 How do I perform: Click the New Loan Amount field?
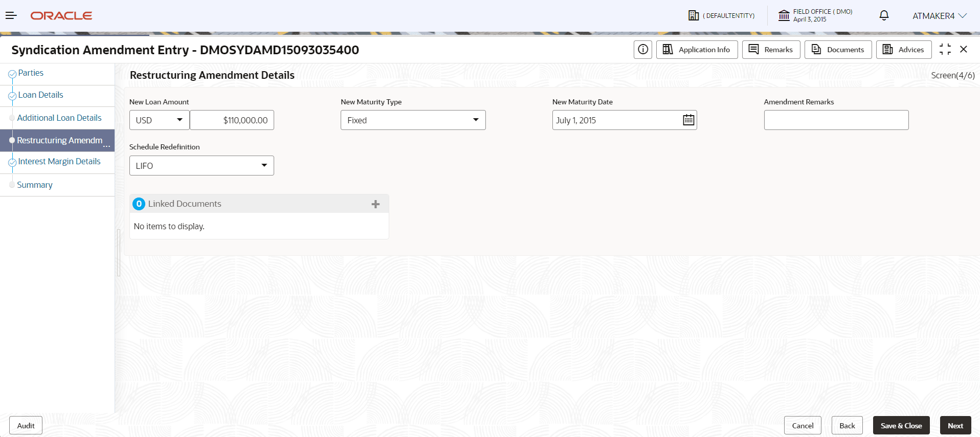[x=232, y=120]
